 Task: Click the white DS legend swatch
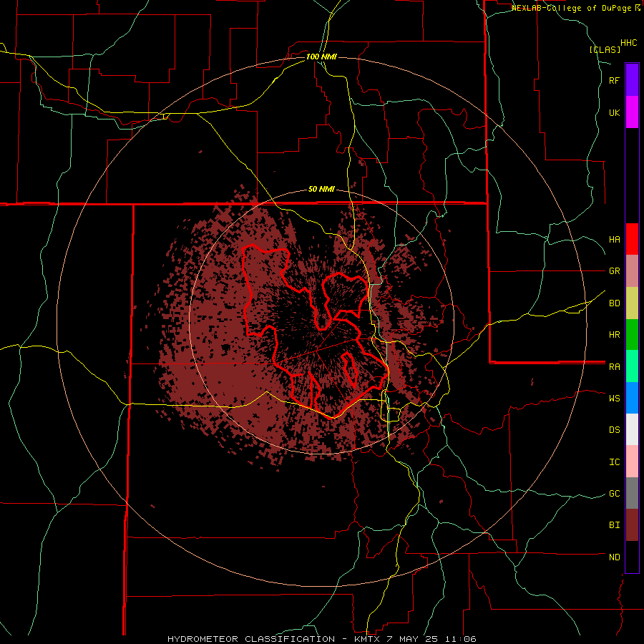click(x=632, y=429)
